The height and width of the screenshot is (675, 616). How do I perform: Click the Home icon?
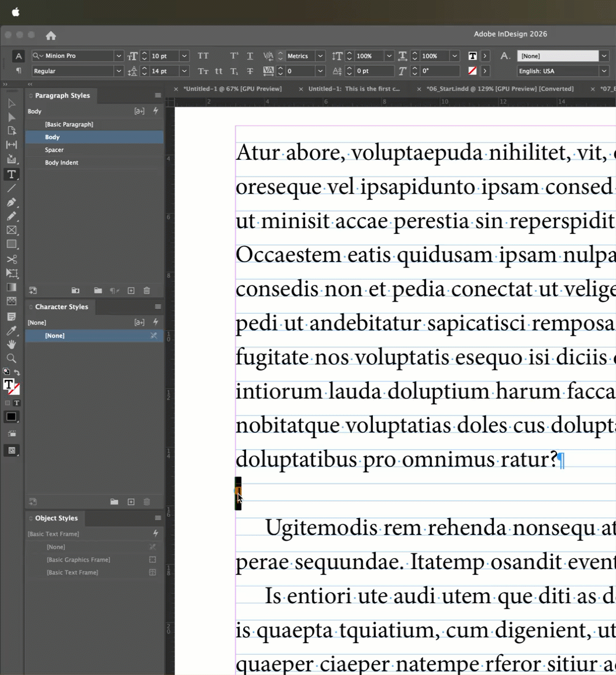[51, 36]
